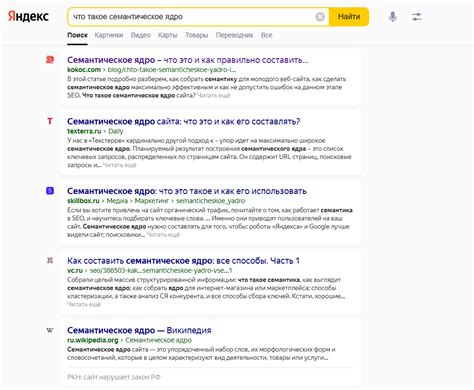Open the texterra.ru domain link
Screen dimensions: 474x390
click(x=84, y=131)
